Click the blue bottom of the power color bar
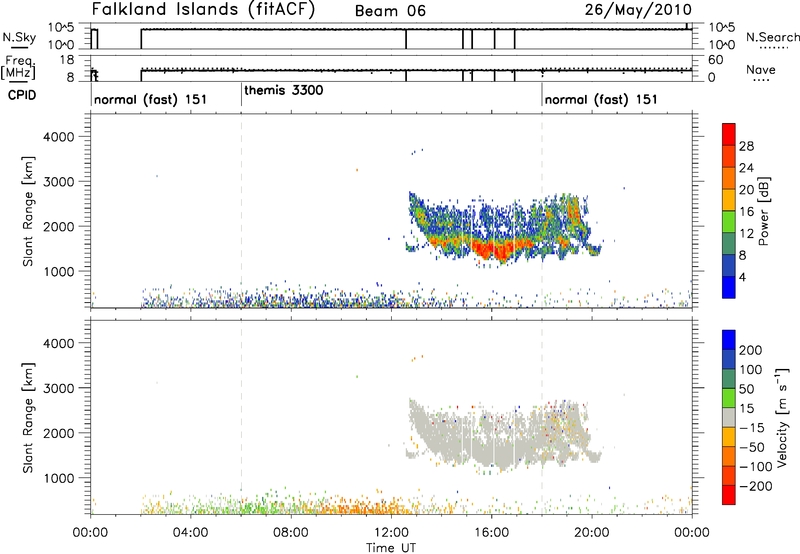This screenshot has width=800, height=554. (729, 287)
